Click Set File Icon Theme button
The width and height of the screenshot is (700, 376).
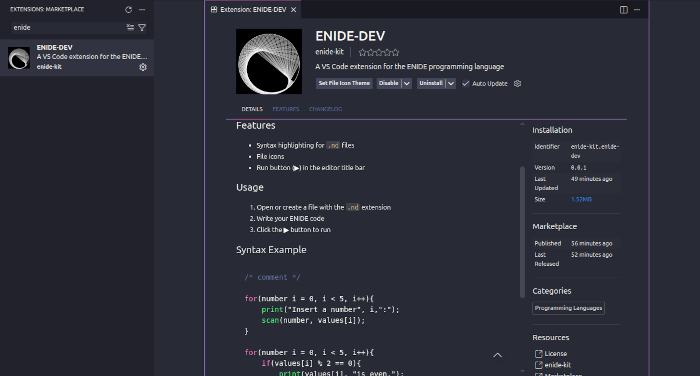344,84
